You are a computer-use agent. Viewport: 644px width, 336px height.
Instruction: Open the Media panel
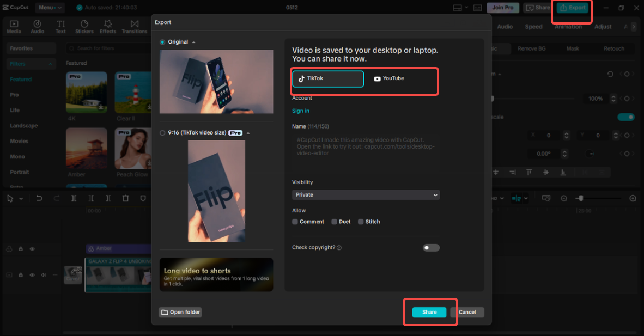pos(14,27)
